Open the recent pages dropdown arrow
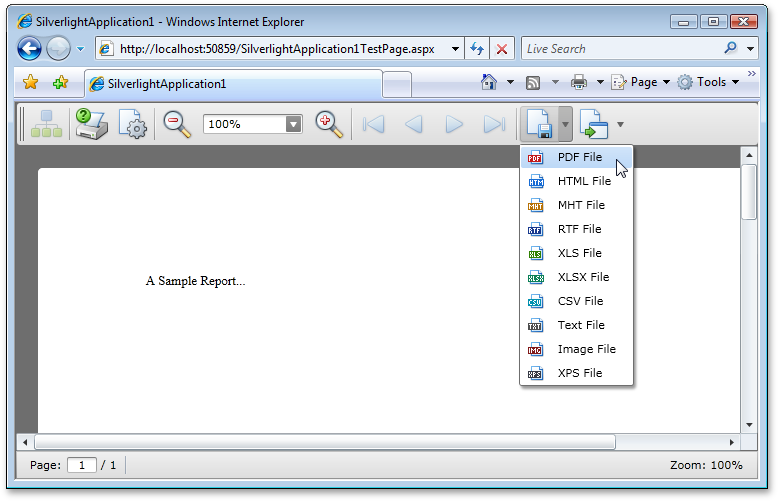This screenshot has height=501, width=778. point(80,49)
